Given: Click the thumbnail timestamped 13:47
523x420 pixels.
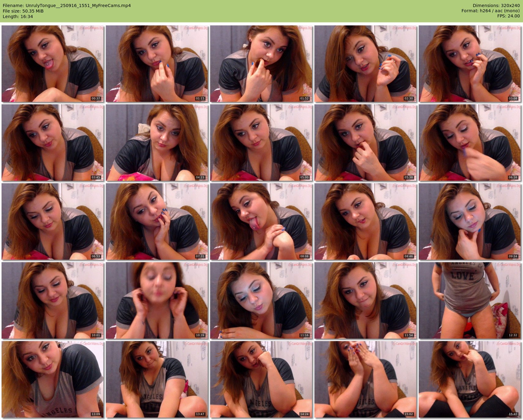Looking at the screenshot, I should point(157,379).
